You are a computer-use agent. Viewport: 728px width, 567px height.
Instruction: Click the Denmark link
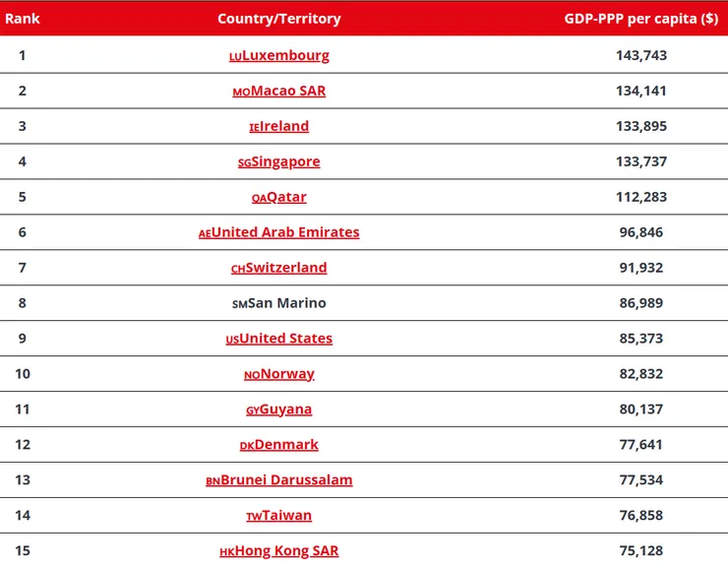[x=279, y=444]
